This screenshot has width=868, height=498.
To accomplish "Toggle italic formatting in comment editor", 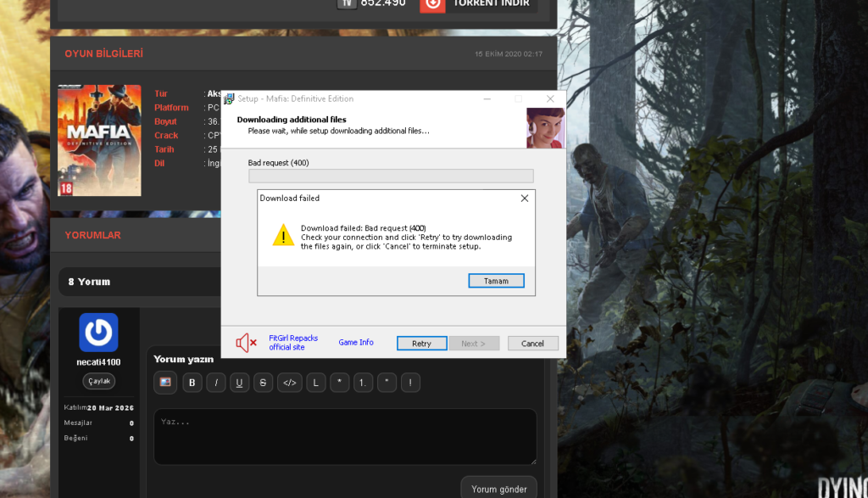I will (x=216, y=383).
